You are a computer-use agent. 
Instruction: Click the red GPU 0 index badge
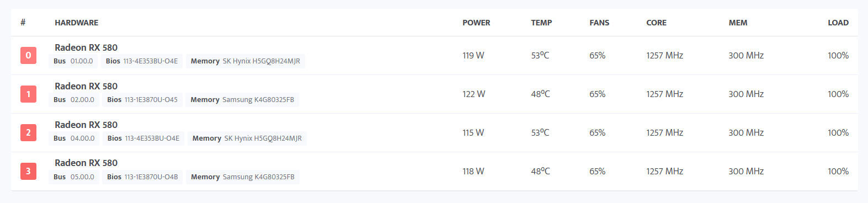click(29, 55)
